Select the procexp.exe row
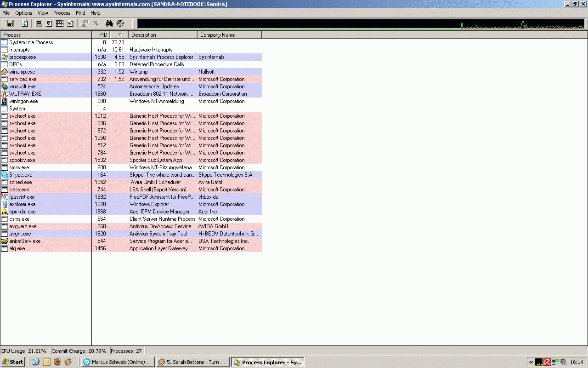The height and width of the screenshot is (368, 588). pyautogui.click(x=131, y=57)
